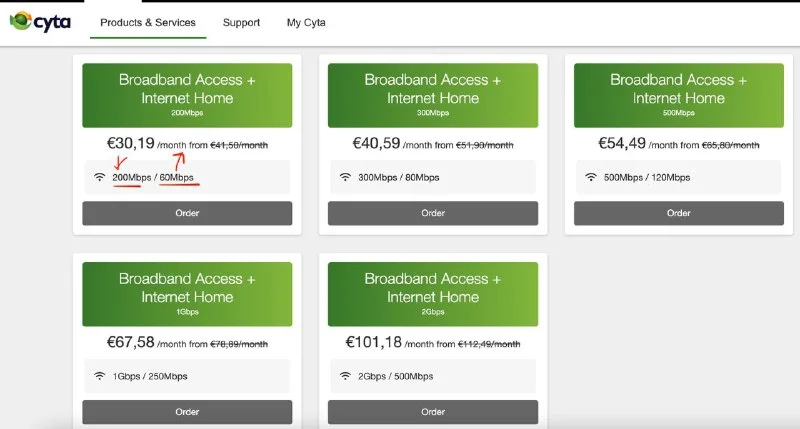Click the Wi-Fi icon on the 500Mbps plan
This screenshot has height=429, width=800.
click(x=591, y=178)
